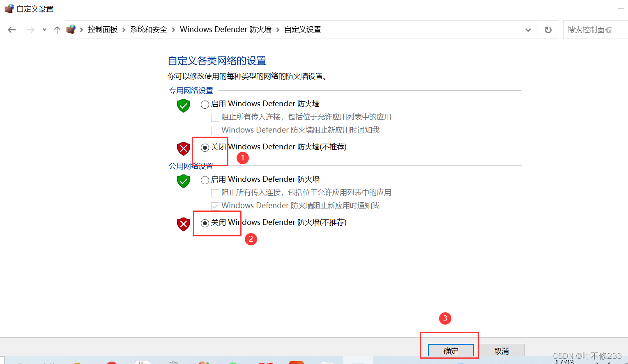This screenshot has height=364, width=628.
Task: Click the 专用网络设置 section label
Action: (x=191, y=90)
